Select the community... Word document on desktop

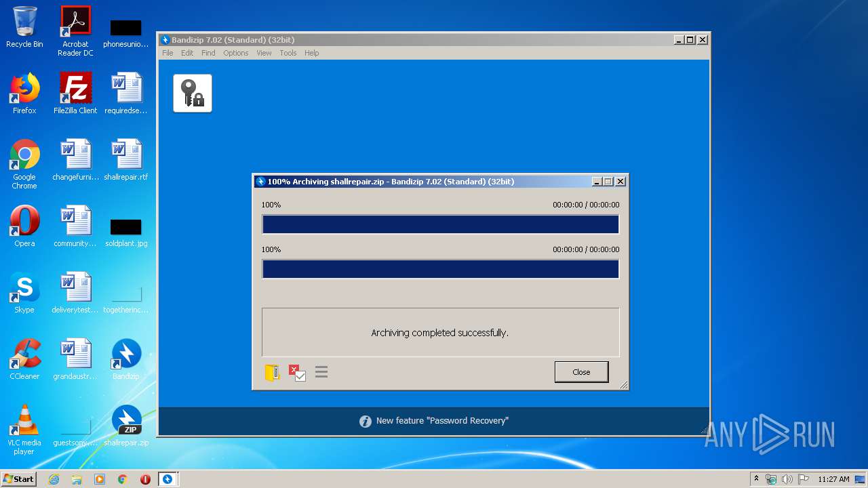point(75,226)
